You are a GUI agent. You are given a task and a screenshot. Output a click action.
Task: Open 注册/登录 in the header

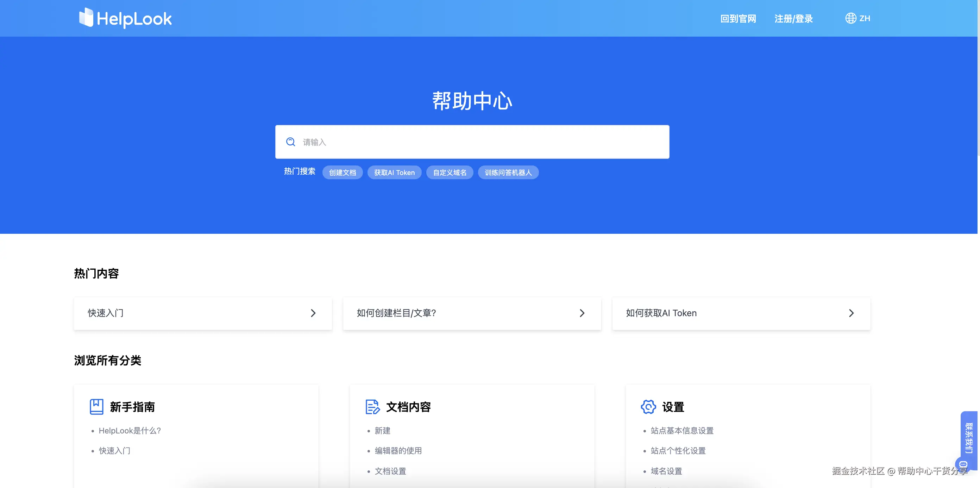793,19
